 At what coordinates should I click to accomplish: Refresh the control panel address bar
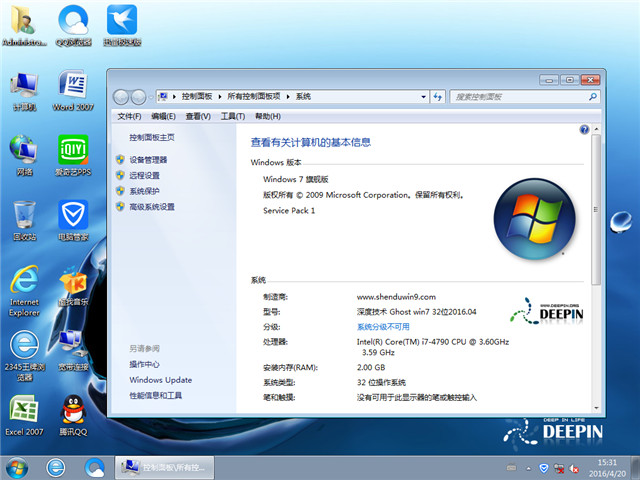point(438,97)
